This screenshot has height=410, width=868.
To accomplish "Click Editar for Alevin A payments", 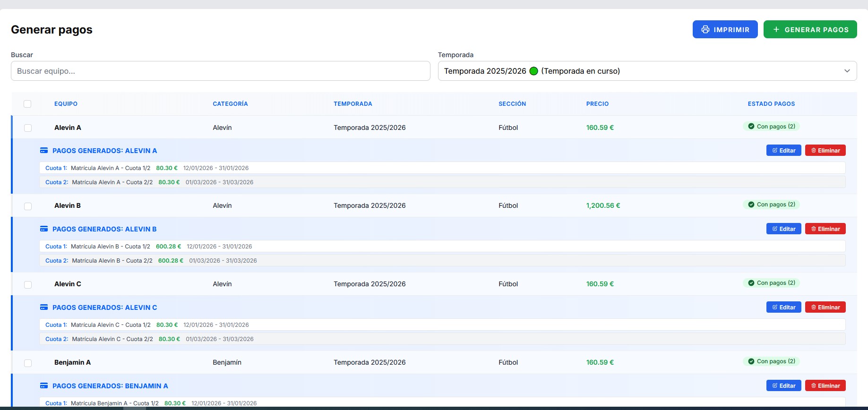I will click(x=783, y=151).
